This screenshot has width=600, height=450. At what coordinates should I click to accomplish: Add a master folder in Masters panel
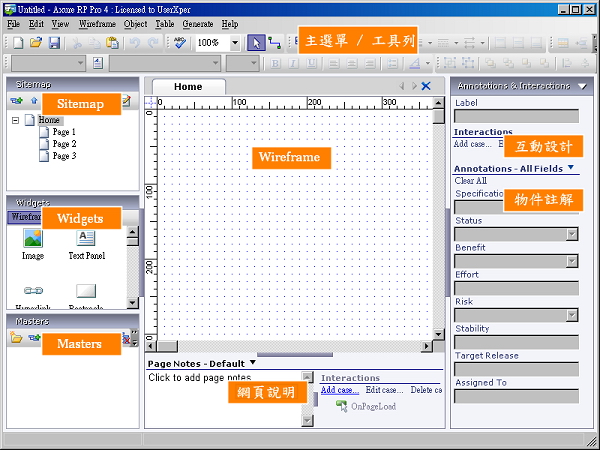click(x=16, y=339)
